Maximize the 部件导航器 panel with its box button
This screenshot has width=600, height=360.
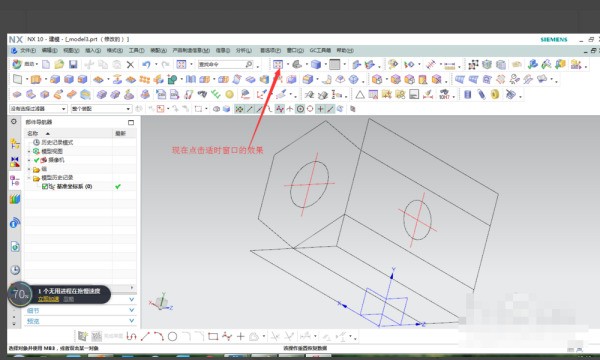coord(131,122)
